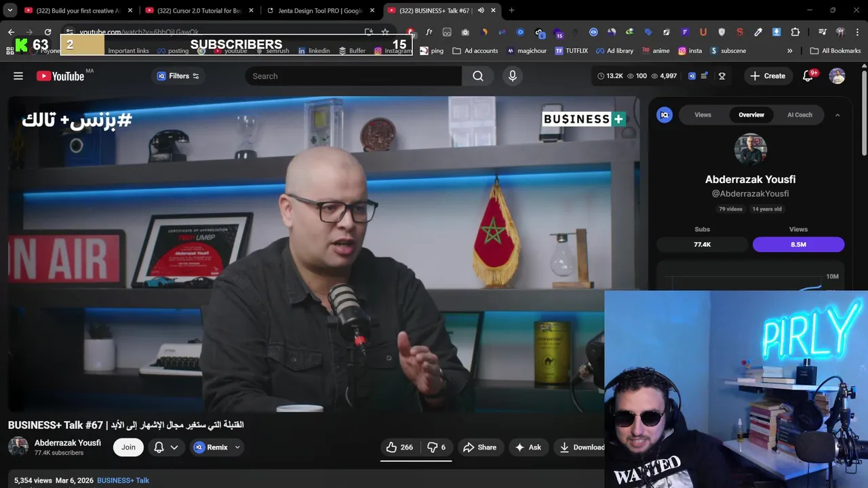This screenshot has width=868, height=488.
Task: Toggle the purple 8.5M Views pill
Action: (798, 244)
